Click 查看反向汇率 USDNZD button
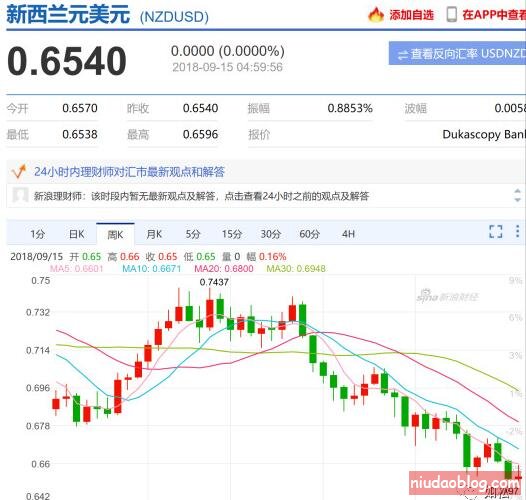The height and width of the screenshot is (500, 526). coord(457,53)
